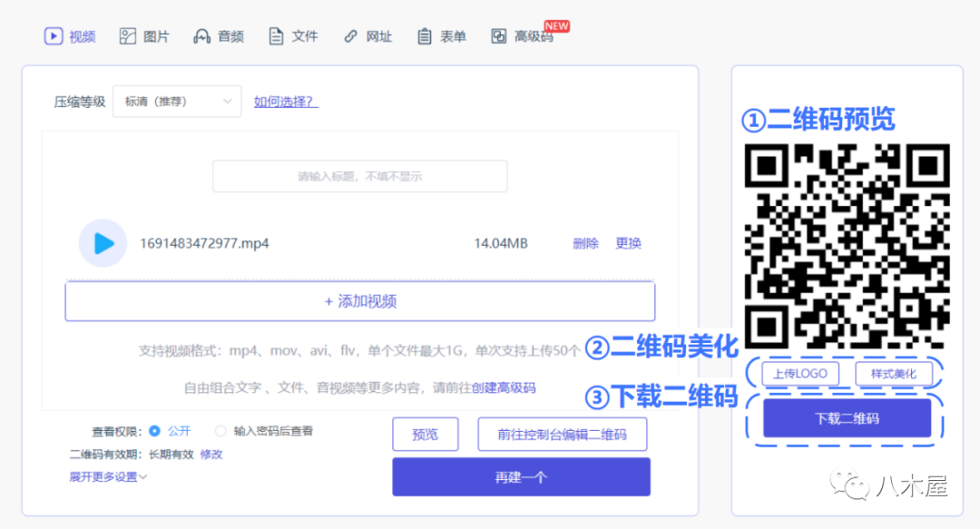
Task: Click the video tab play icon
Action: 54,36
